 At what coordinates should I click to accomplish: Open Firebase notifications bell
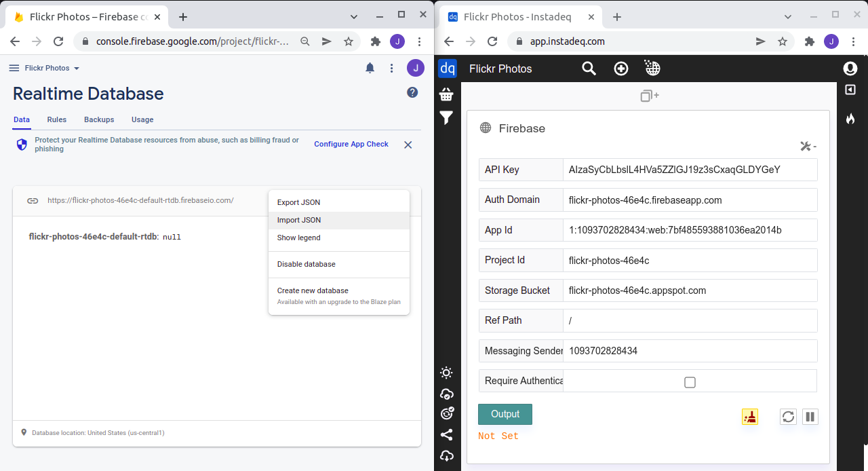point(370,68)
